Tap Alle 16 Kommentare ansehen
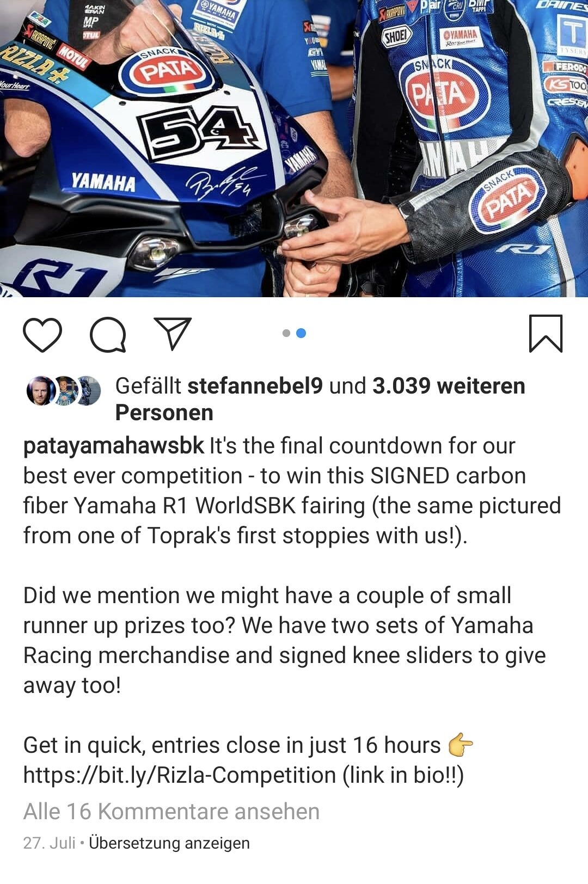 click(x=171, y=812)
